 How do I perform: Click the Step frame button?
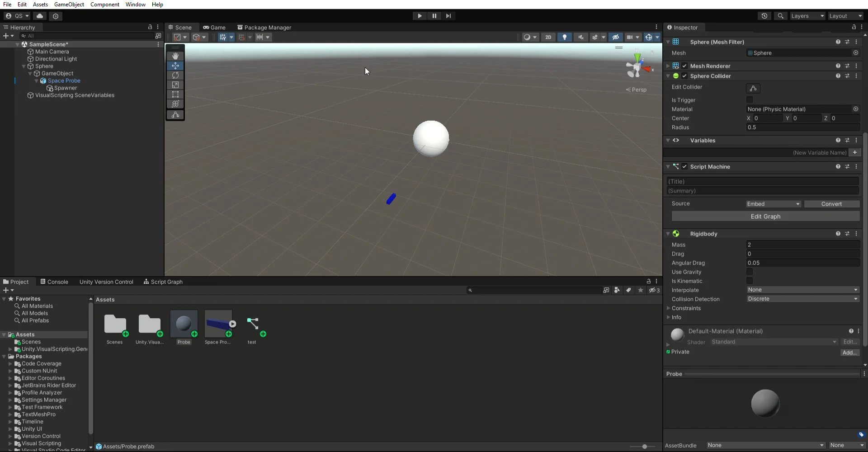click(448, 16)
